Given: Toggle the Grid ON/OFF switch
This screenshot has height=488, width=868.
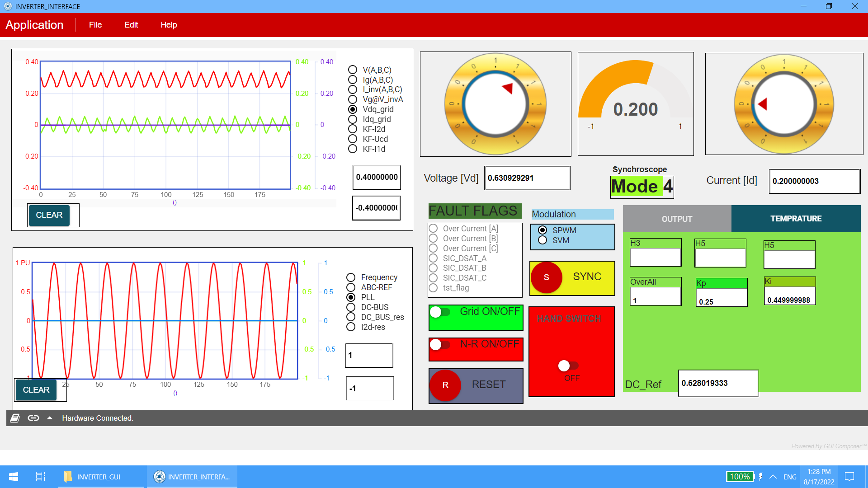Looking at the screenshot, I should (440, 312).
